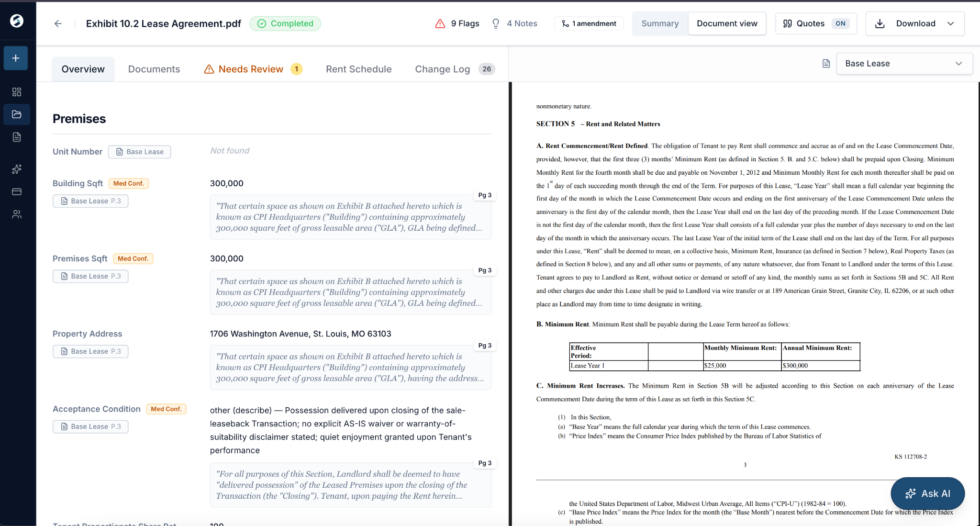Screen dimensions: 980x526
Task: Click the plus button in sidebar
Action: pos(16,58)
